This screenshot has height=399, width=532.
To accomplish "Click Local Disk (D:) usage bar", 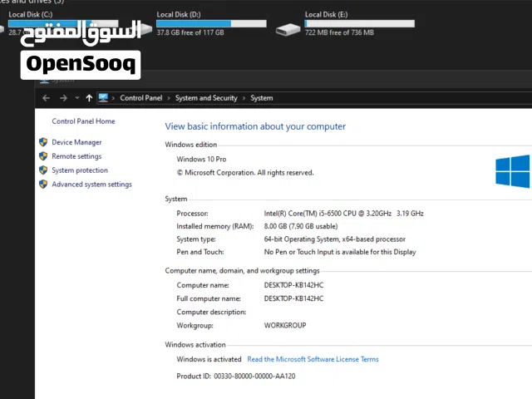I will point(211,24).
